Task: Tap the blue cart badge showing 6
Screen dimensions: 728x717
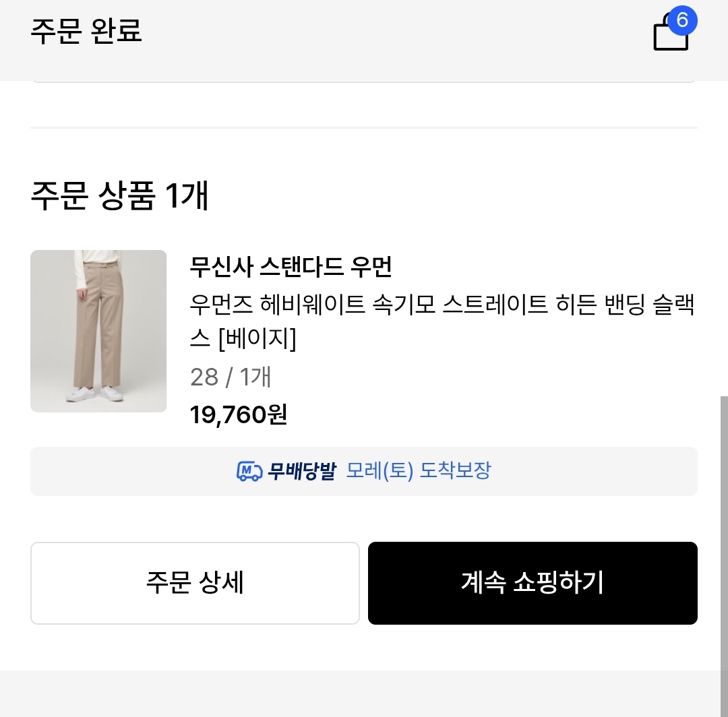Action: pos(681,20)
